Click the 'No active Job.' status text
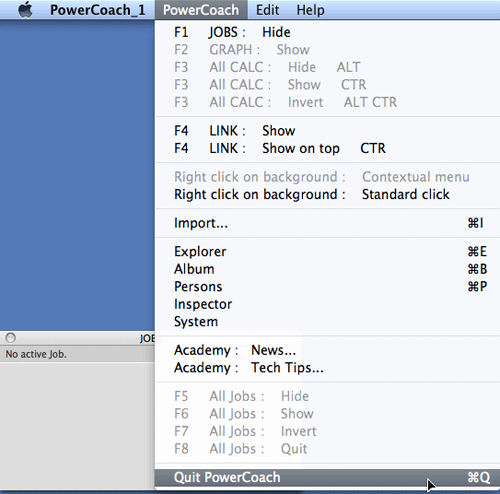The image size is (500, 494). pyautogui.click(x=36, y=354)
